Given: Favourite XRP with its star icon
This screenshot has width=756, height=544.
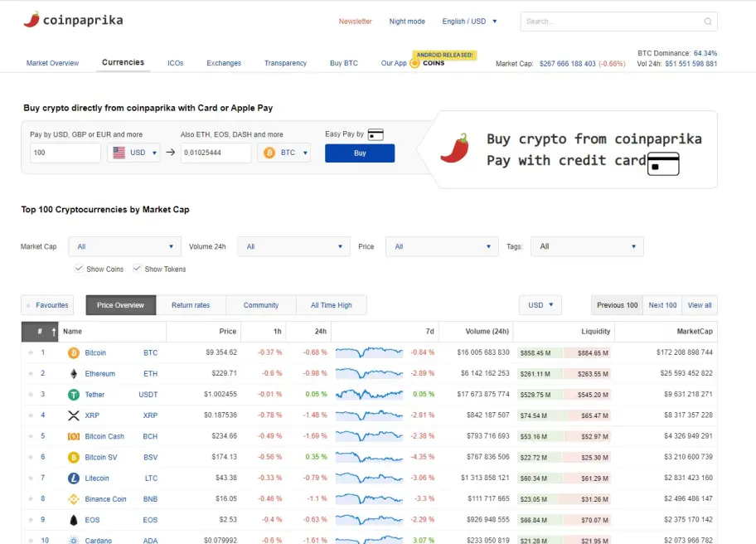Looking at the screenshot, I should (x=31, y=415).
